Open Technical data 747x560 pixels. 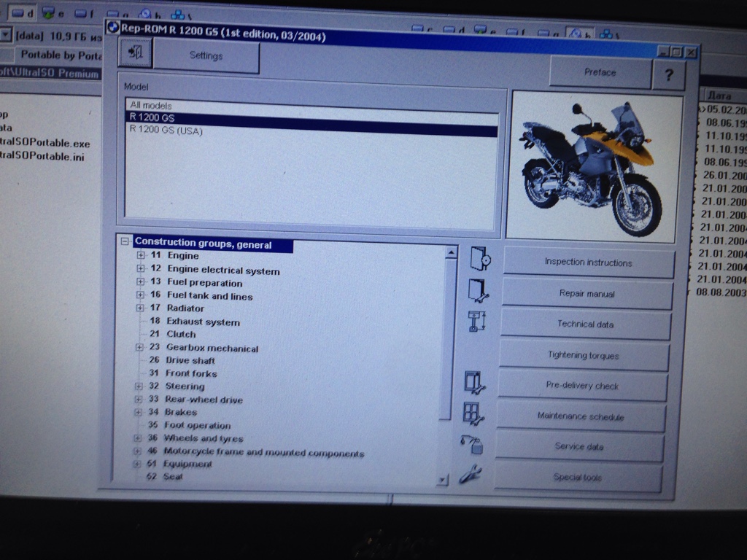coord(586,324)
